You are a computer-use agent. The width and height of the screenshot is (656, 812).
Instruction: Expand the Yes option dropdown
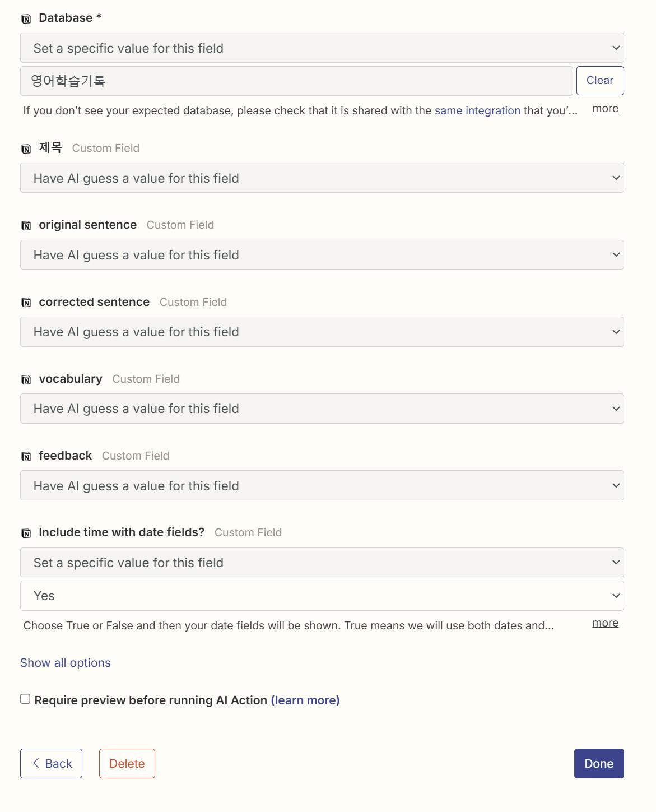322,596
